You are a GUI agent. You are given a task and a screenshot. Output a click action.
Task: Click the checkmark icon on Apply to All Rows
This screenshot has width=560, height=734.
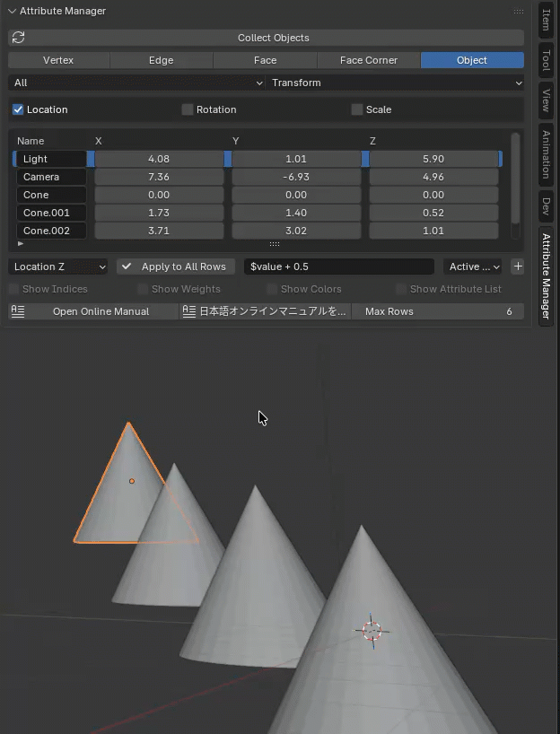coord(127,267)
